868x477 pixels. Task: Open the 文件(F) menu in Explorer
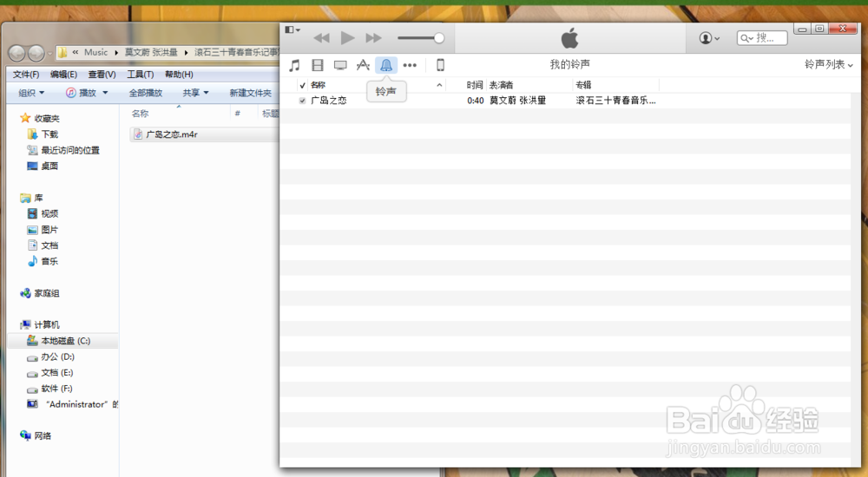(26, 75)
